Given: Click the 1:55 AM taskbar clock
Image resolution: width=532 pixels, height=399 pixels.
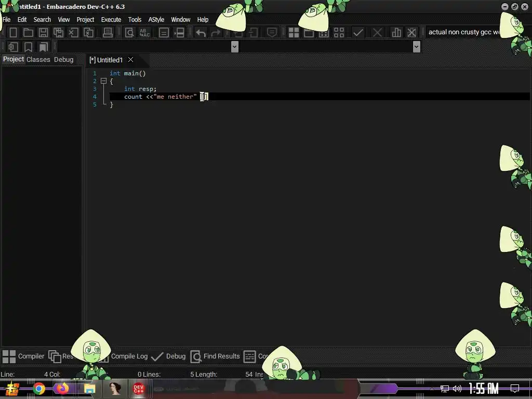Looking at the screenshot, I should click(484, 389).
